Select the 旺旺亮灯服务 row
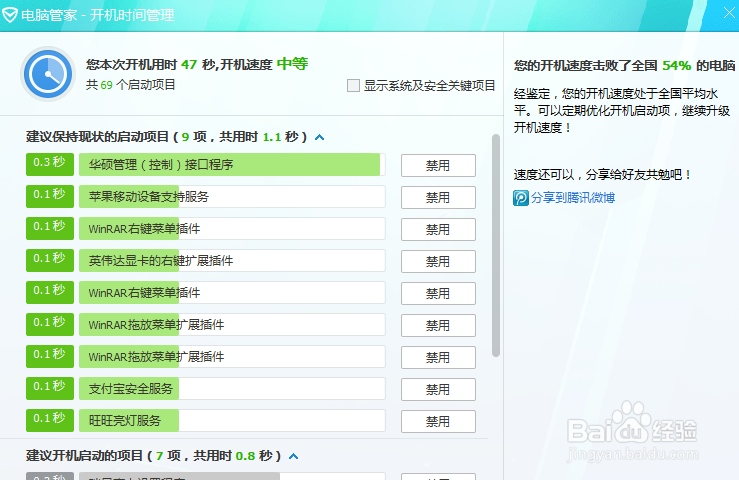739x480 pixels. point(232,421)
